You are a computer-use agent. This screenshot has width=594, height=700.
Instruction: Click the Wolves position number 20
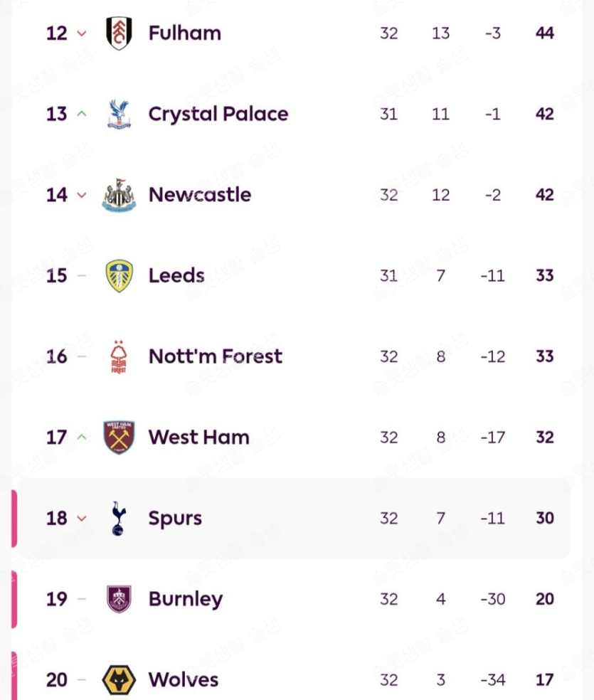coord(57,680)
